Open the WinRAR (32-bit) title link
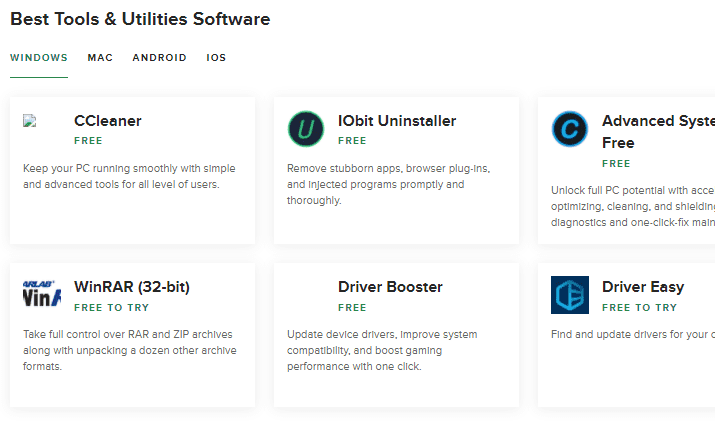 click(132, 287)
